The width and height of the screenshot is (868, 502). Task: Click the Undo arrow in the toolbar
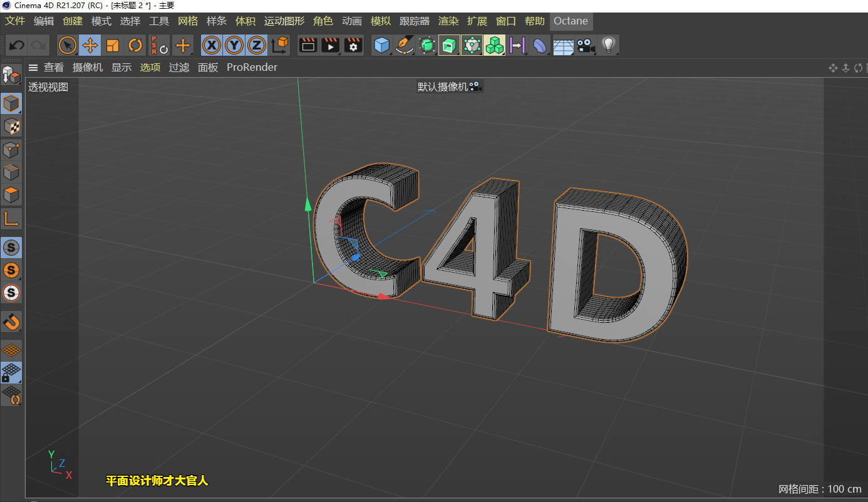click(x=17, y=45)
